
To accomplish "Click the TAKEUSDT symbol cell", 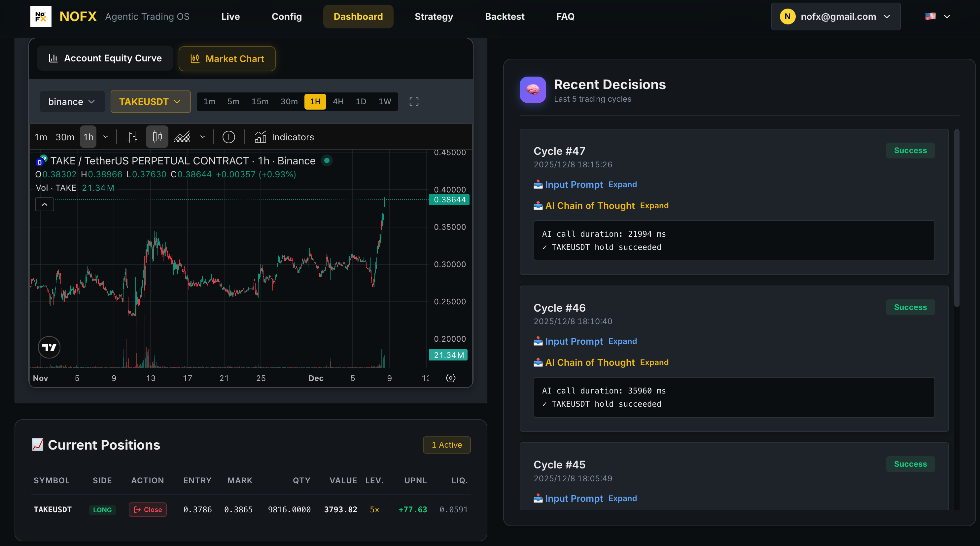I will 52,509.
